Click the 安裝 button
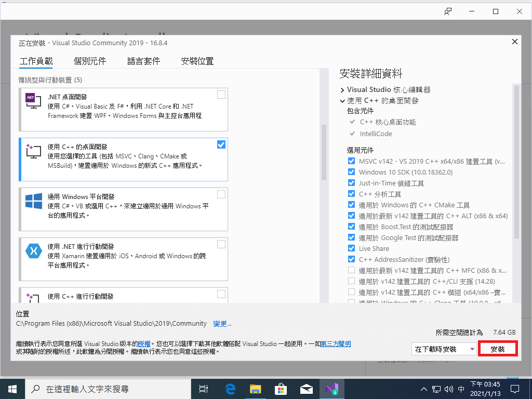532x399 pixels. pyautogui.click(x=498, y=349)
